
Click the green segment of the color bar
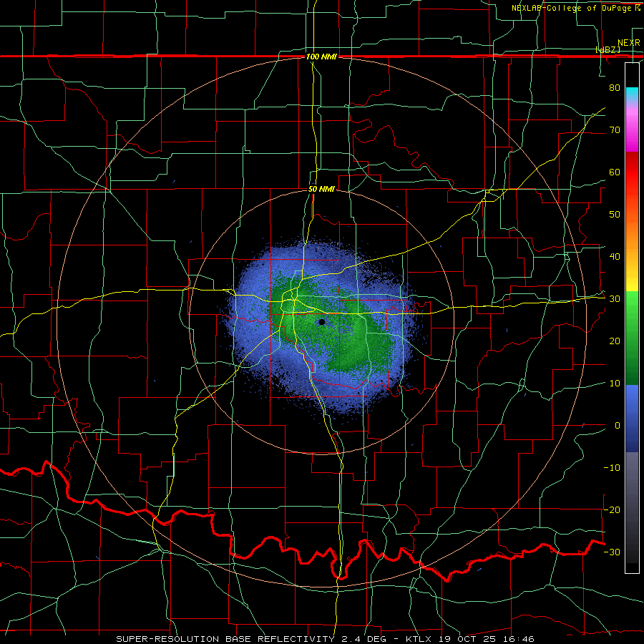632,338
